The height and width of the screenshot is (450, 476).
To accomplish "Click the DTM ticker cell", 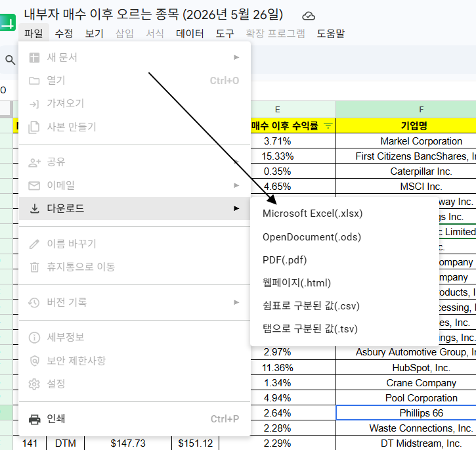I will click(x=65, y=443).
